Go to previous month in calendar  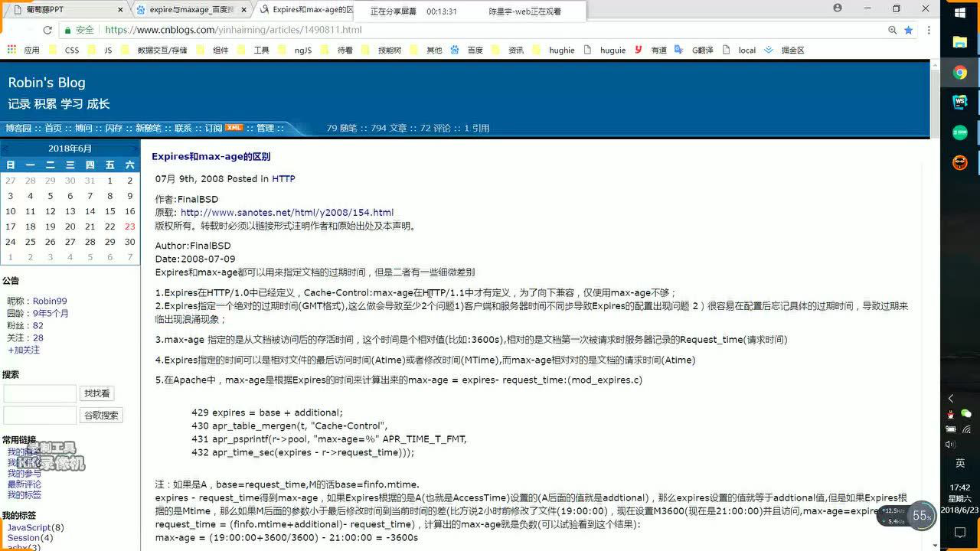tap(5, 148)
